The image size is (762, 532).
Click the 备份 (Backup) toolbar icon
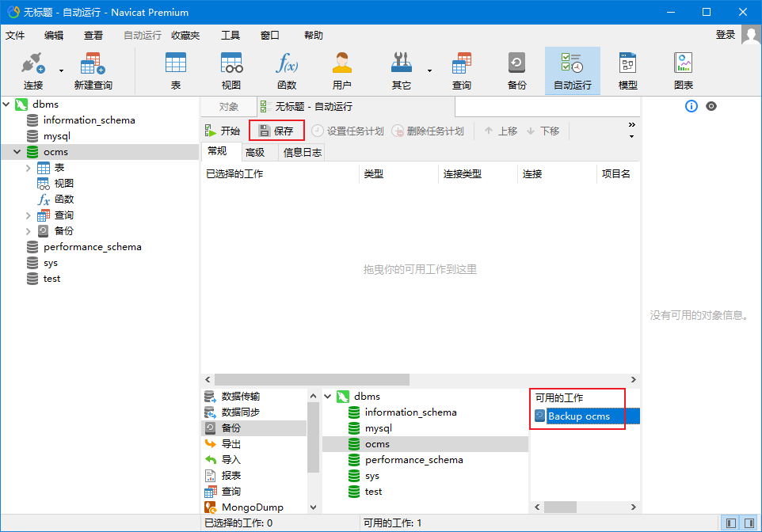516,70
